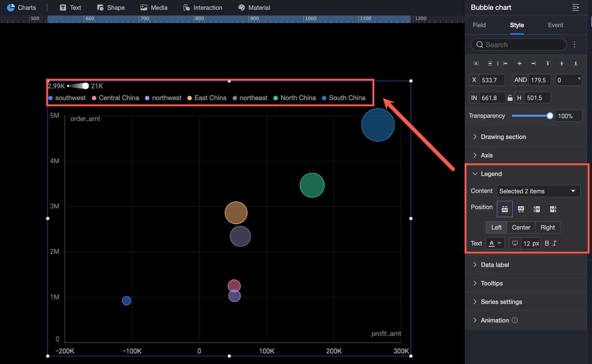Click the align top icon

click(x=547, y=63)
